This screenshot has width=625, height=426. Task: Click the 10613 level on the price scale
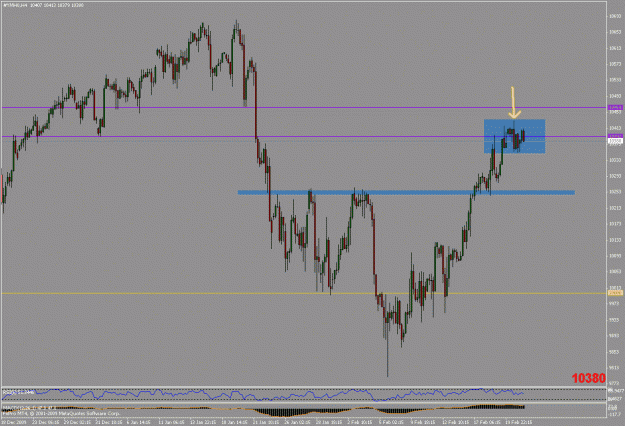[x=614, y=48]
